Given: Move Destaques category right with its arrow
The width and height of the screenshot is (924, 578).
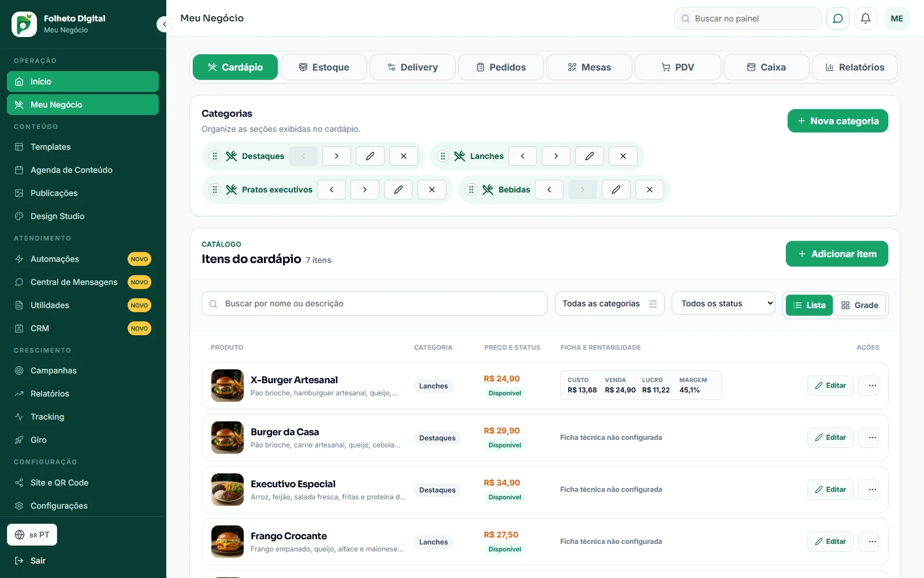Looking at the screenshot, I should pos(337,156).
